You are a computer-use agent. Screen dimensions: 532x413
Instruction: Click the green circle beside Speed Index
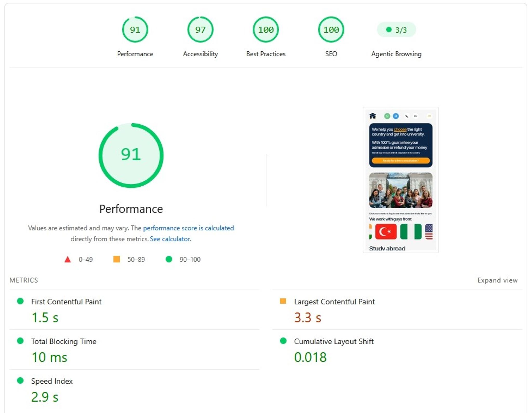(20, 381)
